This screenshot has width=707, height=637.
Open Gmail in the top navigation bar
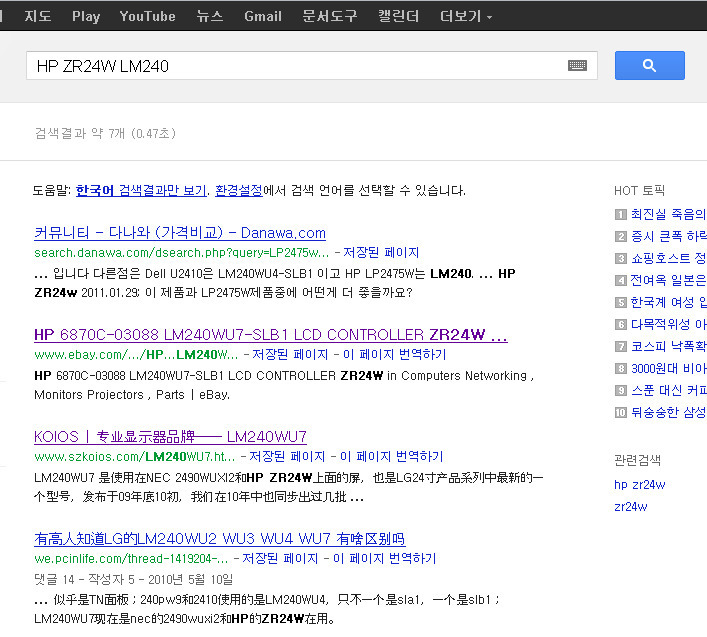(x=263, y=16)
